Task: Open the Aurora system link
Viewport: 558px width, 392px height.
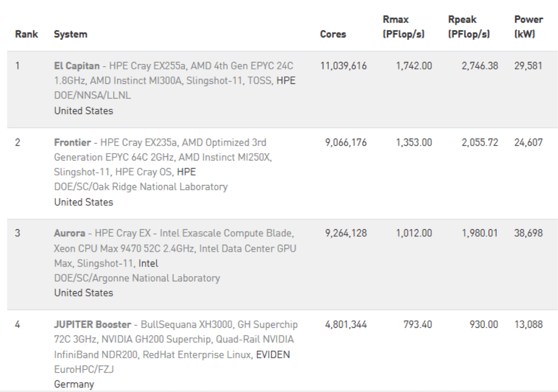Action: pyautogui.click(x=69, y=234)
